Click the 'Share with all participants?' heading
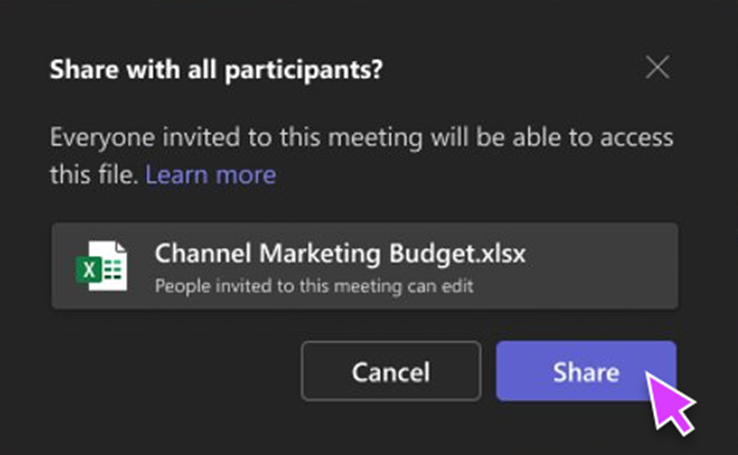The image size is (738, 455). click(217, 71)
